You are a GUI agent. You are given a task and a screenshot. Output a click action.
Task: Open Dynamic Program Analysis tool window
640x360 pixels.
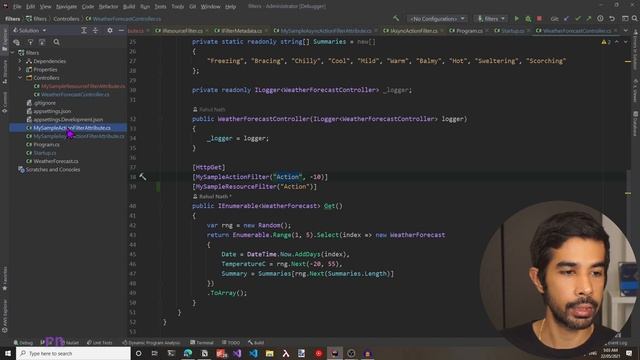[x=151, y=342]
